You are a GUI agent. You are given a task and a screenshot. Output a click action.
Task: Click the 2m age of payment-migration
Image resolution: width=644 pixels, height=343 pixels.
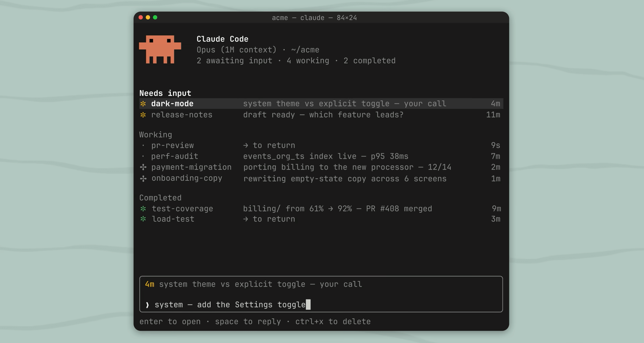(x=495, y=167)
